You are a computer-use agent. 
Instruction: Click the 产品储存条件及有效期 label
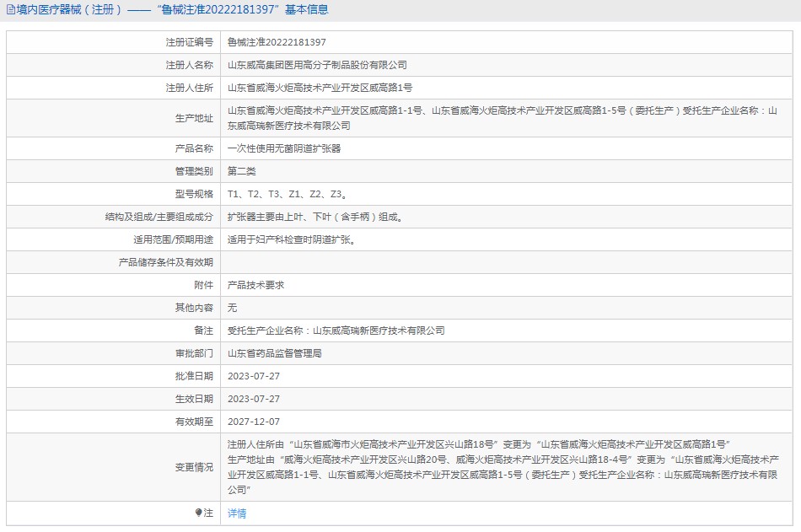(165, 262)
